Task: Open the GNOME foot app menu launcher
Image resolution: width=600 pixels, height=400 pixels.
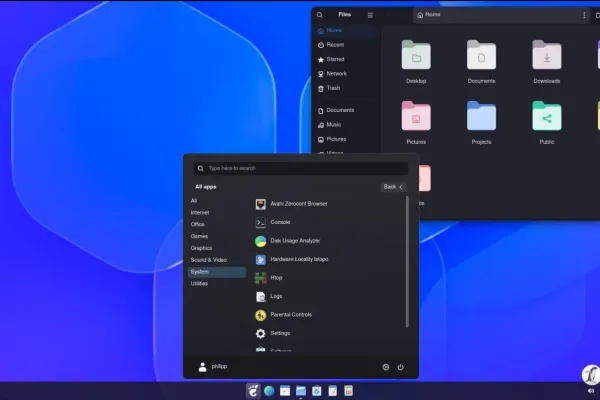Action: pos(253,391)
